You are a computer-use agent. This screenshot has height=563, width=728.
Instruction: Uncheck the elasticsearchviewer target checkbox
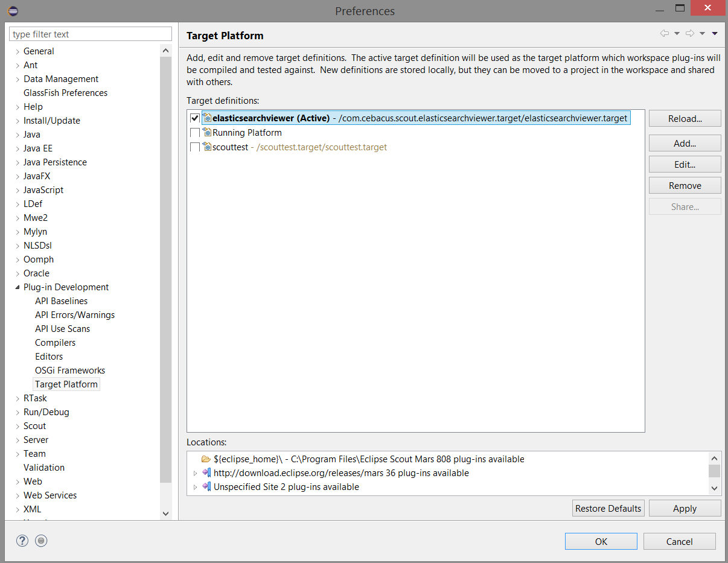click(x=195, y=118)
